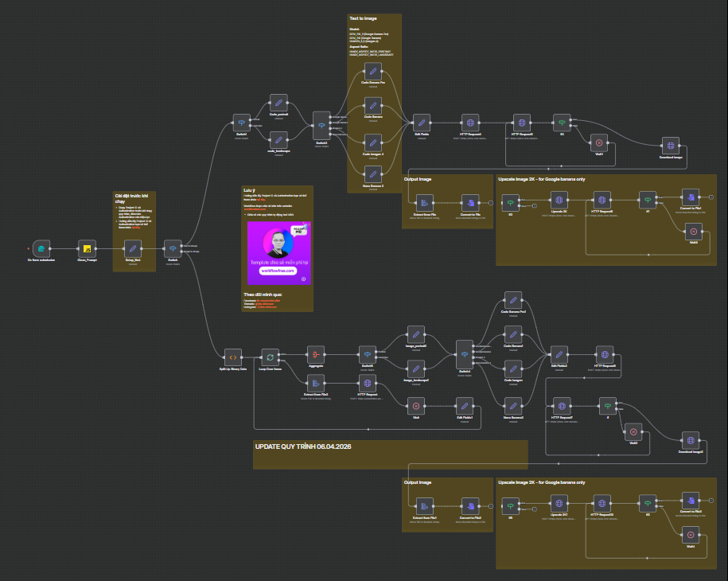728x581 pixels.
Task: Select the Split Up Binary Data node
Action: (x=232, y=357)
